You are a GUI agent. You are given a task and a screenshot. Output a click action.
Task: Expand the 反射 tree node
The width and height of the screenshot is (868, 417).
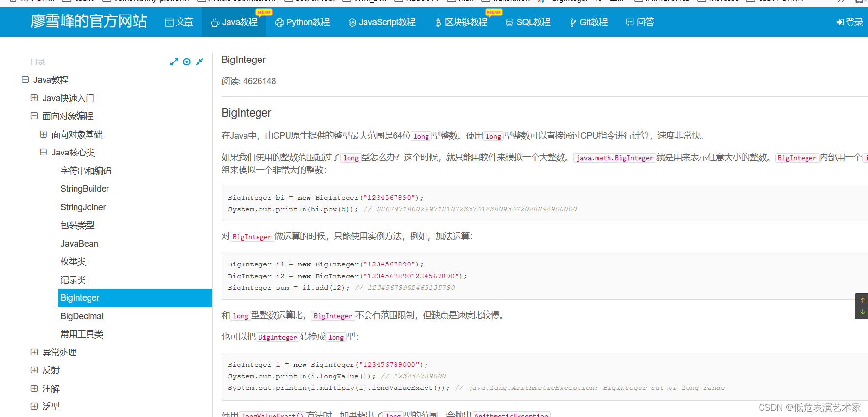(x=34, y=370)
